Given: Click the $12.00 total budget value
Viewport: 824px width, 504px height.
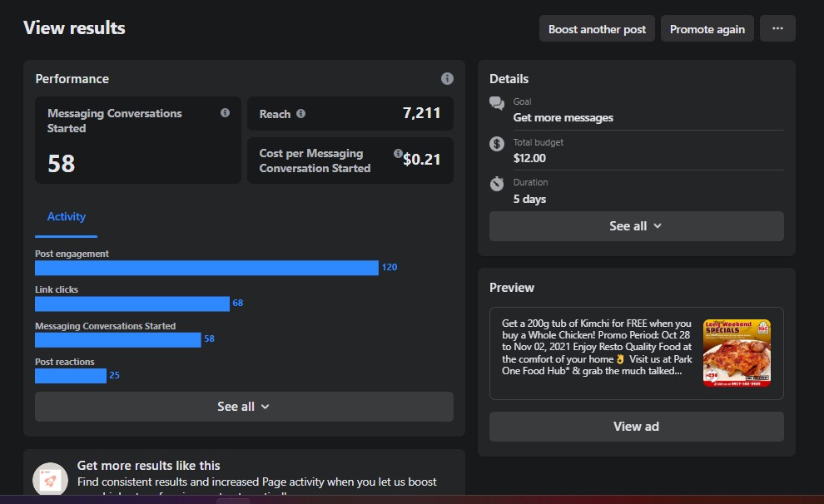Looking at the screenshot, I should point(529,158).
